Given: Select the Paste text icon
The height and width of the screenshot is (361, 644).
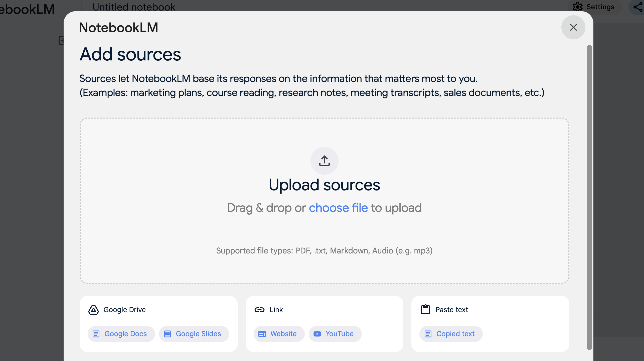Looking at the screenshot, I should point(425,310).
